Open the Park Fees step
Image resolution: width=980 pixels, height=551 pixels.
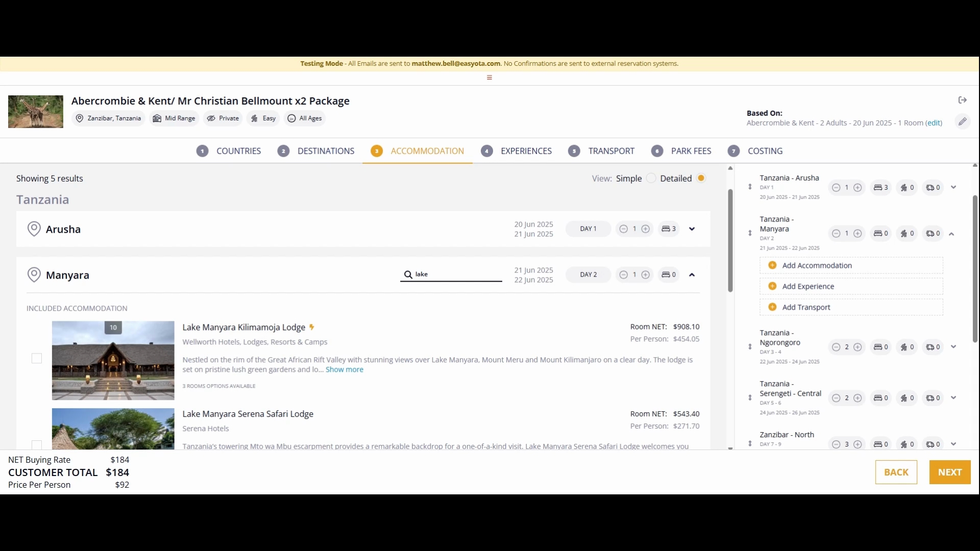coord(681,151)
